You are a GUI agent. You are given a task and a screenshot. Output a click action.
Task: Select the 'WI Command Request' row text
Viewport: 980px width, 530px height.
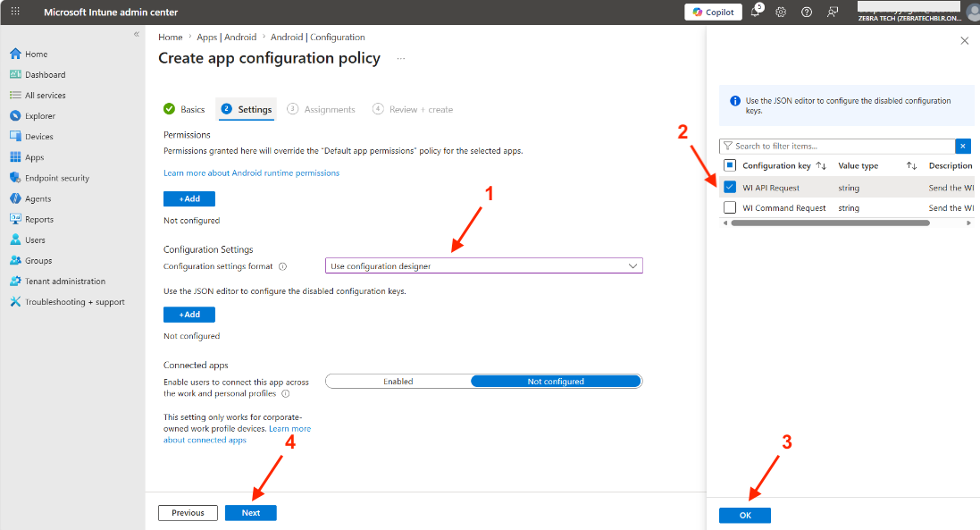coord(783,207)
